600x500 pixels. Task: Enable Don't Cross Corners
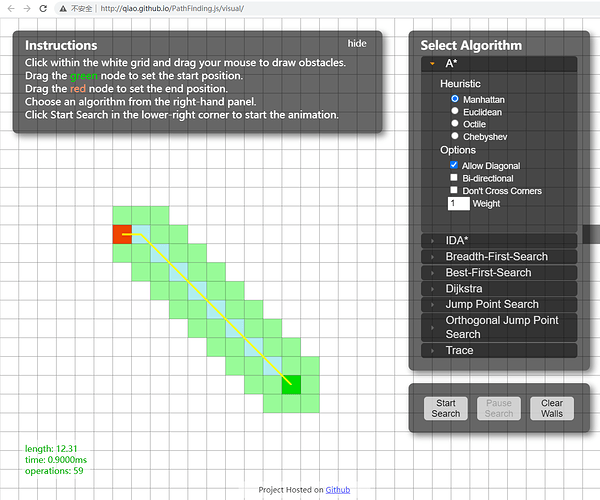pyautogui.click(x=454, y=190)
